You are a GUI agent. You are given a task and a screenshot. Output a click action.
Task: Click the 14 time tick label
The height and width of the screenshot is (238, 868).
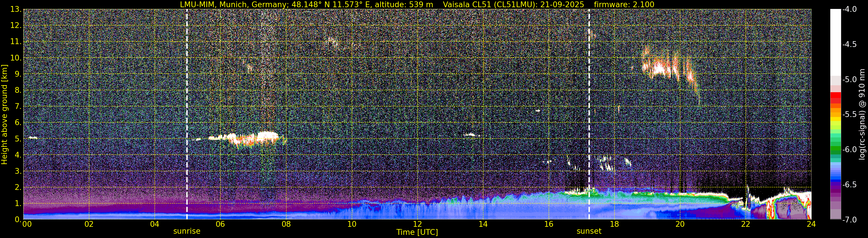(x=483, y=224)
